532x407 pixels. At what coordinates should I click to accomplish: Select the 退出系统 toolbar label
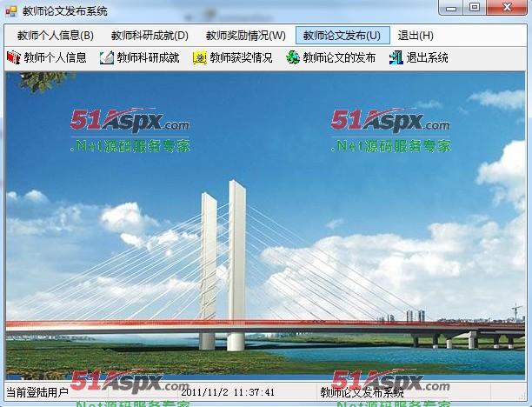427,57
